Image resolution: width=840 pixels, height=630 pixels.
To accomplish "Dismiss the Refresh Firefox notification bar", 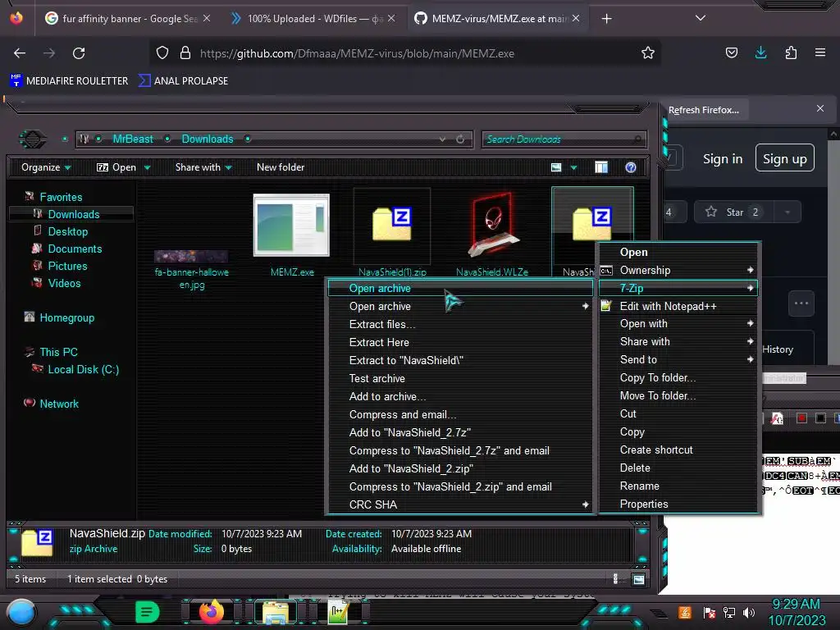I will tap(819, 109).
